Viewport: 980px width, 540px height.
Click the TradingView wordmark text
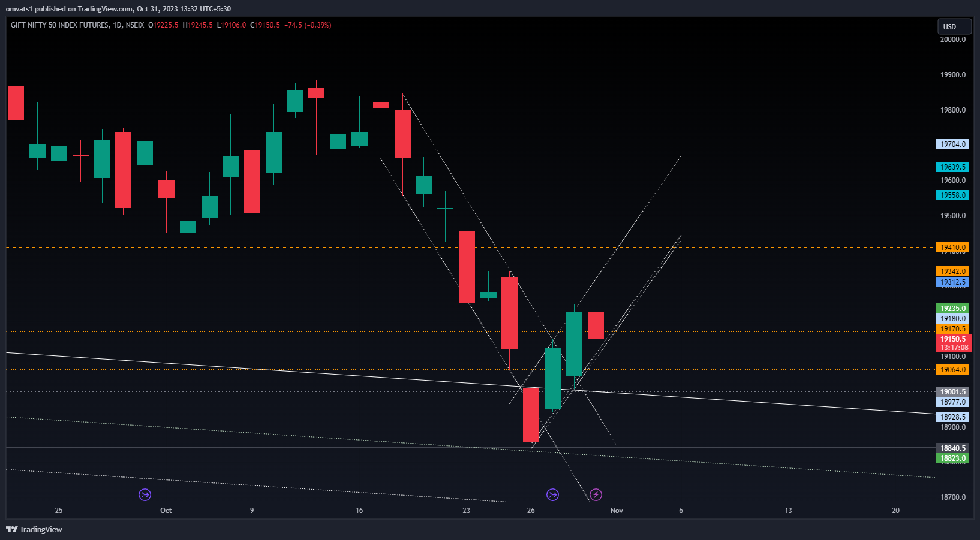point(41,529)
